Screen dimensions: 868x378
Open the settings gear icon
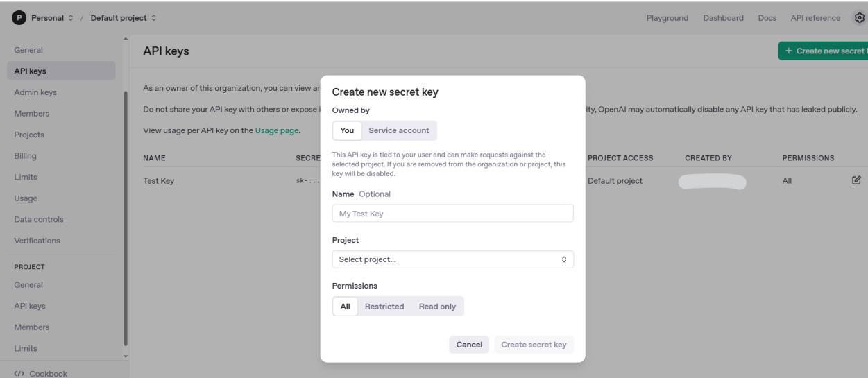860,17
